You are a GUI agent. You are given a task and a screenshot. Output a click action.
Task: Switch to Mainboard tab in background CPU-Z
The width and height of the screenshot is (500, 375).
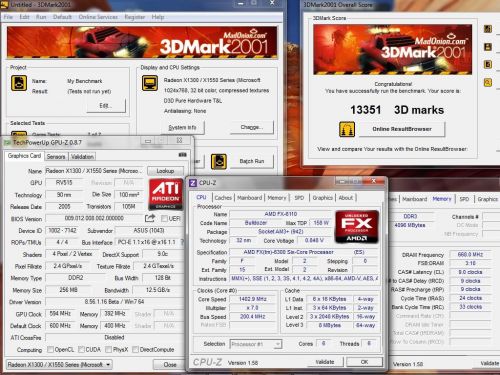click(x=414, y=199)
